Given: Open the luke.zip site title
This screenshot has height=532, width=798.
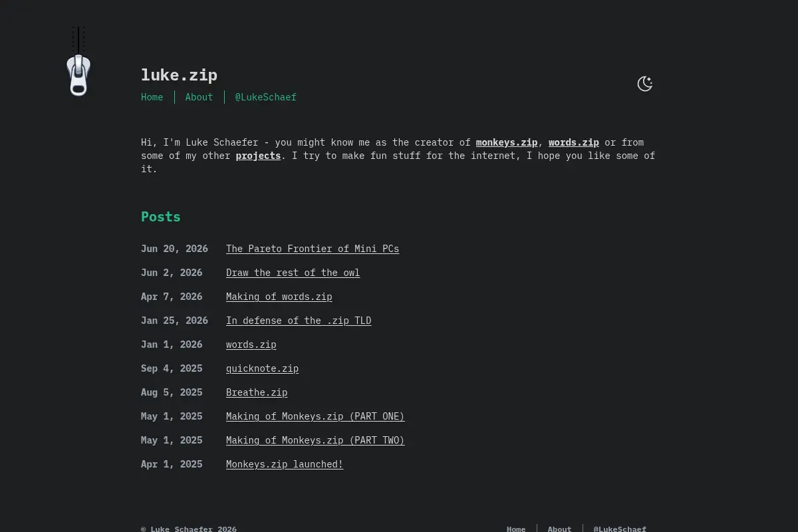Looking at the screenshot, I should point(179,75).
